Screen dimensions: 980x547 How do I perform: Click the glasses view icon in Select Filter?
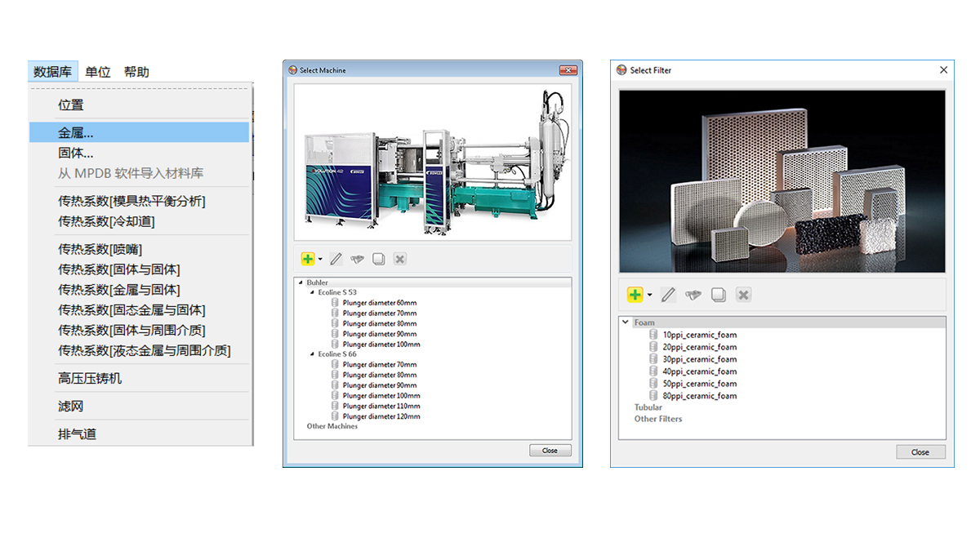693,295
